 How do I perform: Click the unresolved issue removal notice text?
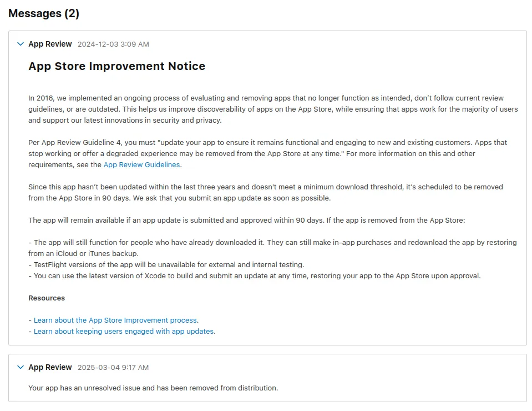click(153, 388)
